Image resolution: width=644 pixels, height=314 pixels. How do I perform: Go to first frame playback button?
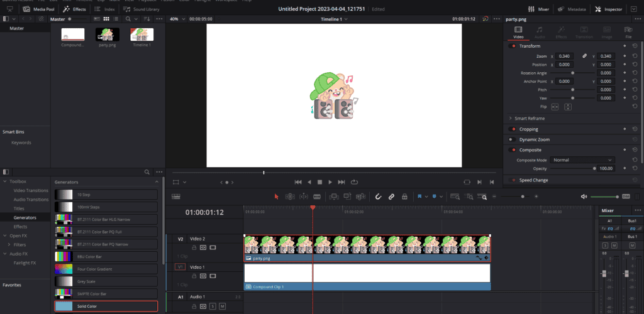pyautogui.click(x=298, y=182)
